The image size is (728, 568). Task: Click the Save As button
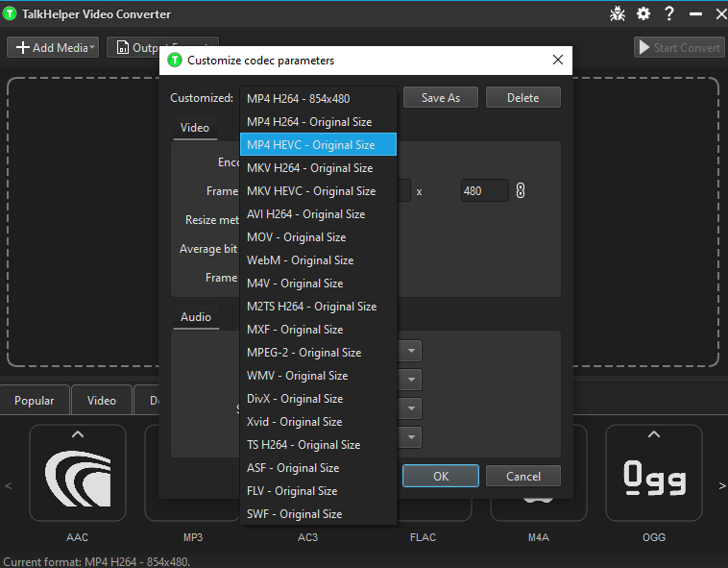[x=440, y=97]
